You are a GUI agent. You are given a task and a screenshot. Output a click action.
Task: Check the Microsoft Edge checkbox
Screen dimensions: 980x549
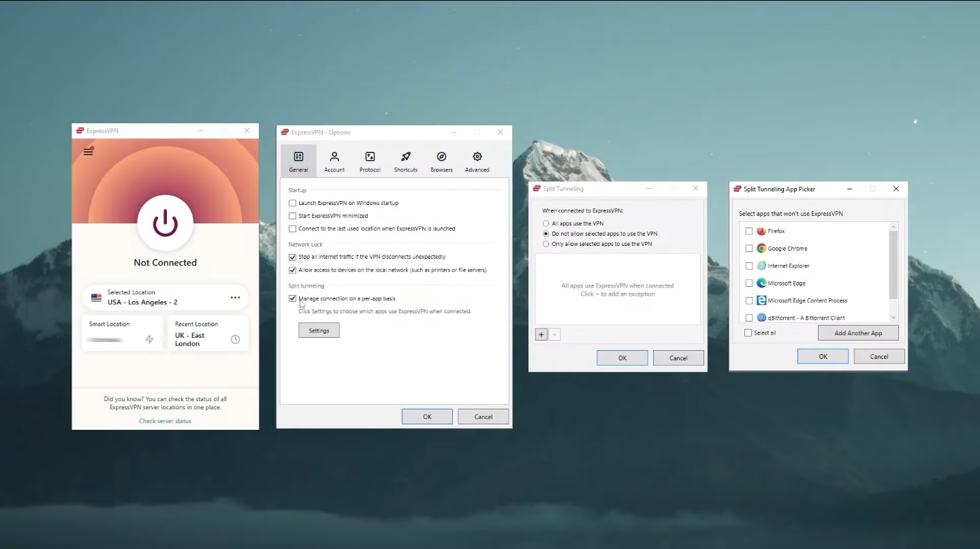pyautogui.click(x=749, y=283)
